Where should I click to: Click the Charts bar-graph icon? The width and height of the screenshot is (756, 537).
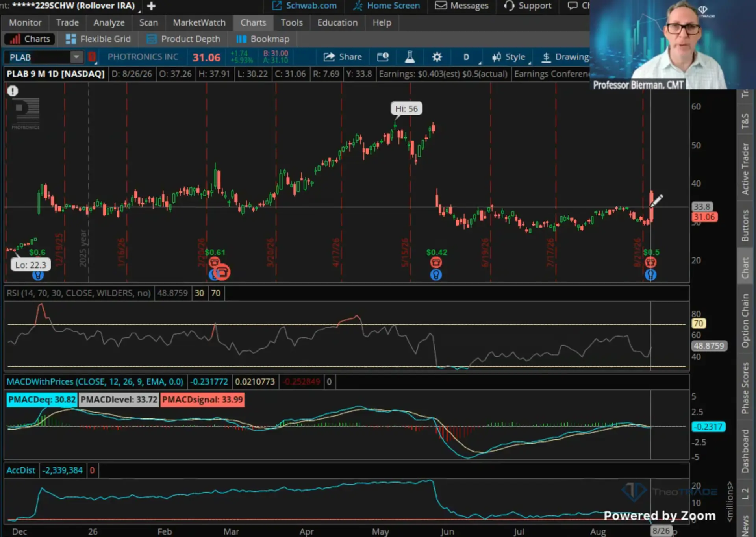[15, 39]
